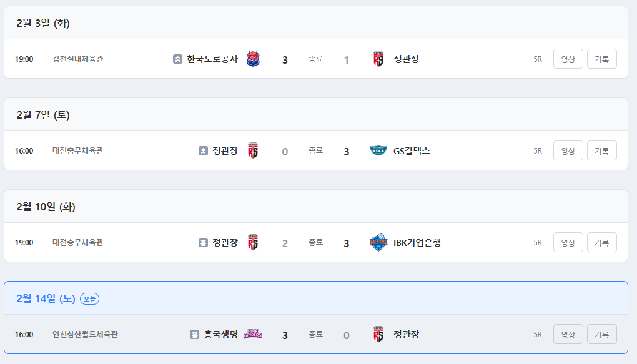
Task: Click the 오늘 badge next to Feb 14
Action: click(x=89, y=299)
